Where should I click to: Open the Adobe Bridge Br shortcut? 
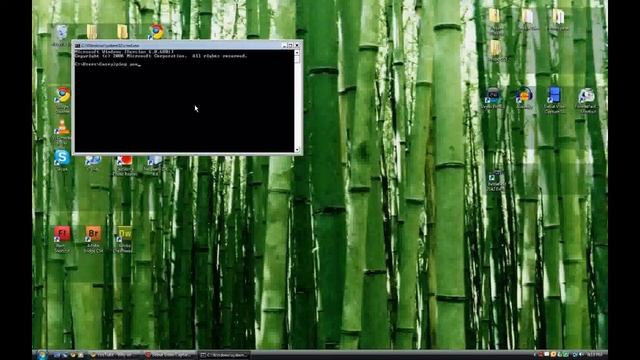(x=93, y=234)
